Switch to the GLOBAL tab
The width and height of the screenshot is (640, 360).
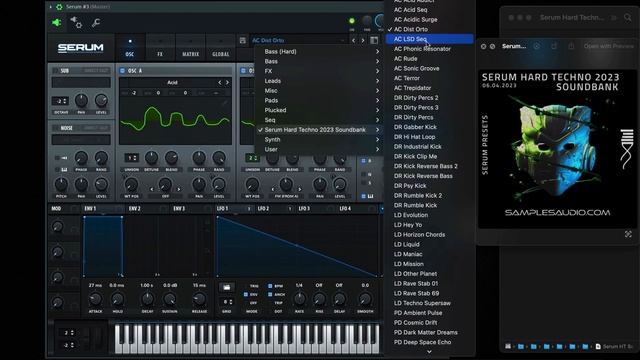pos(221,47)
